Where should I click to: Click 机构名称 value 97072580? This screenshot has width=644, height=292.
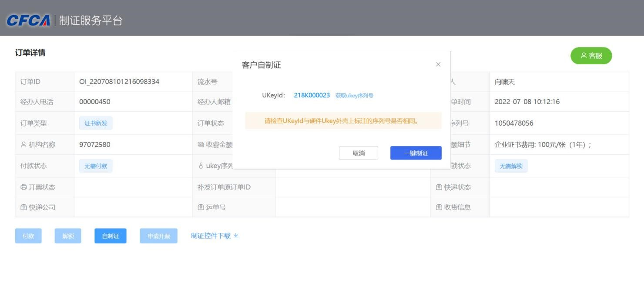(x=95, y=145)
